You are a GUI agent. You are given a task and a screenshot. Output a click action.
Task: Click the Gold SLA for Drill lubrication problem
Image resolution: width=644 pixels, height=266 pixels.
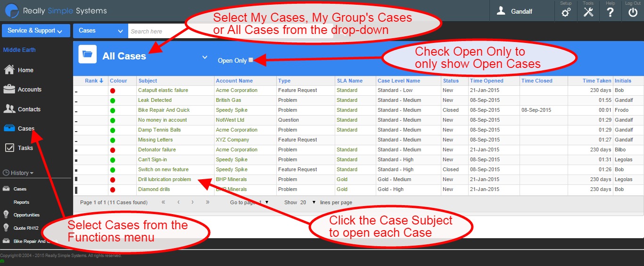tap(342, 179)
